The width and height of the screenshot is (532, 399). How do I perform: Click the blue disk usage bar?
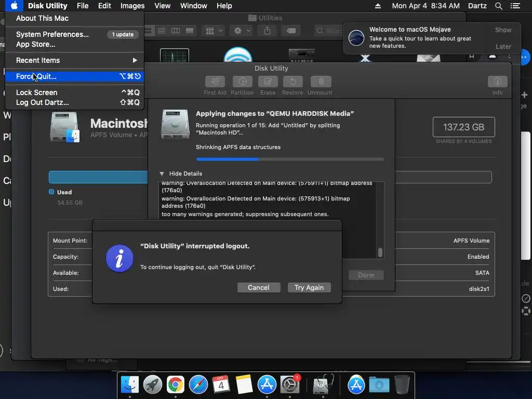98,177
